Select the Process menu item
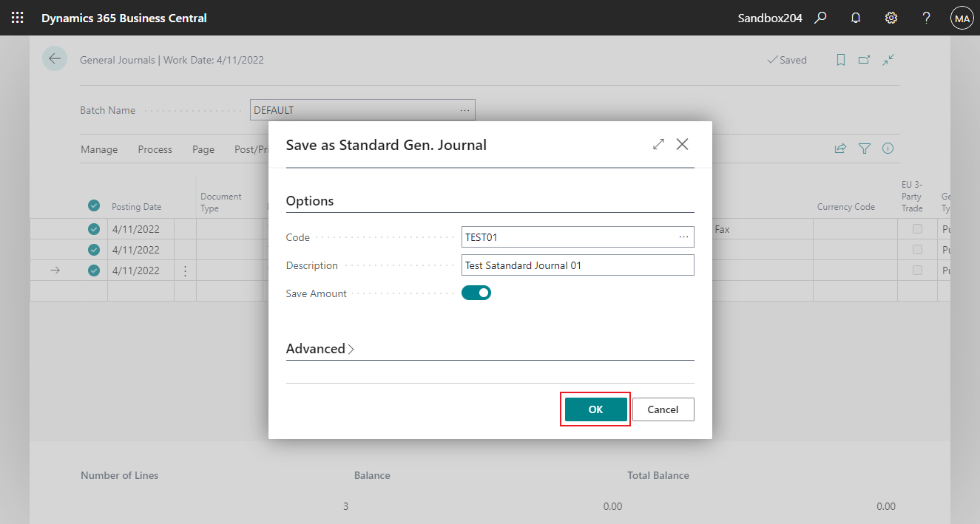 click(155, 149)
